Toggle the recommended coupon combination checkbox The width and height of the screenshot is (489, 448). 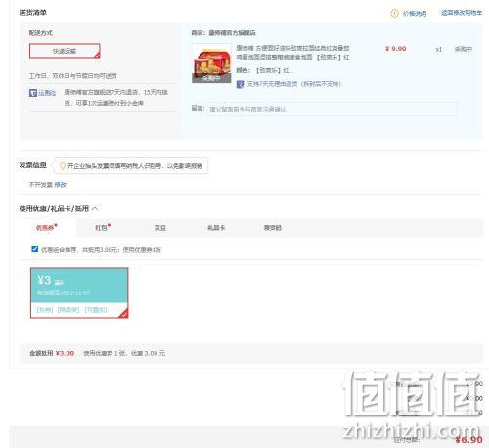(x=35, y=249)
